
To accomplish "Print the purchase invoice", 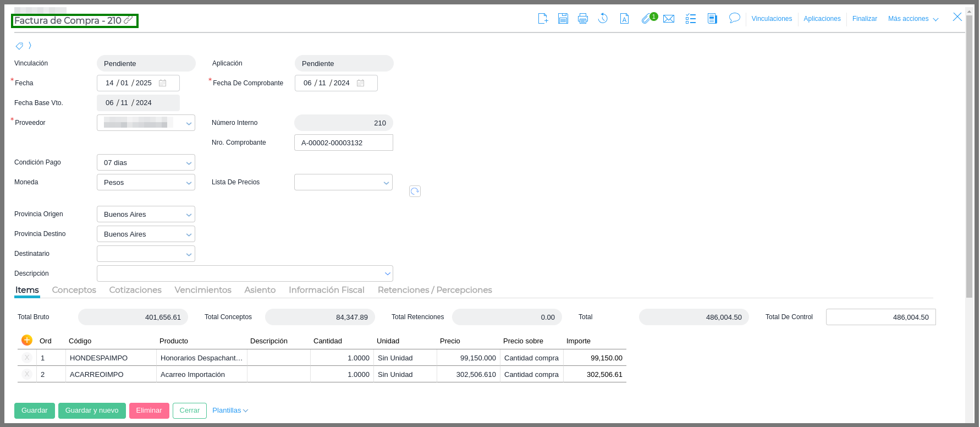I will (583, 19).
